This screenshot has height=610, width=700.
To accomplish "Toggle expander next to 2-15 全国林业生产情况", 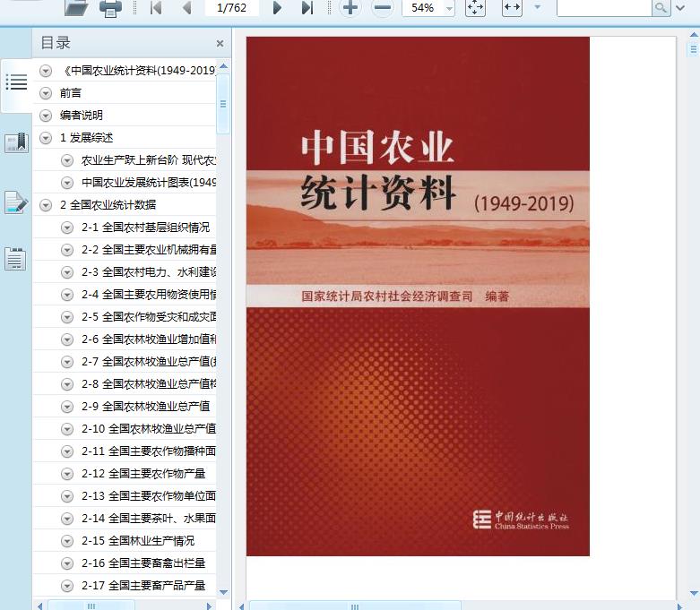I will (67, 541).
